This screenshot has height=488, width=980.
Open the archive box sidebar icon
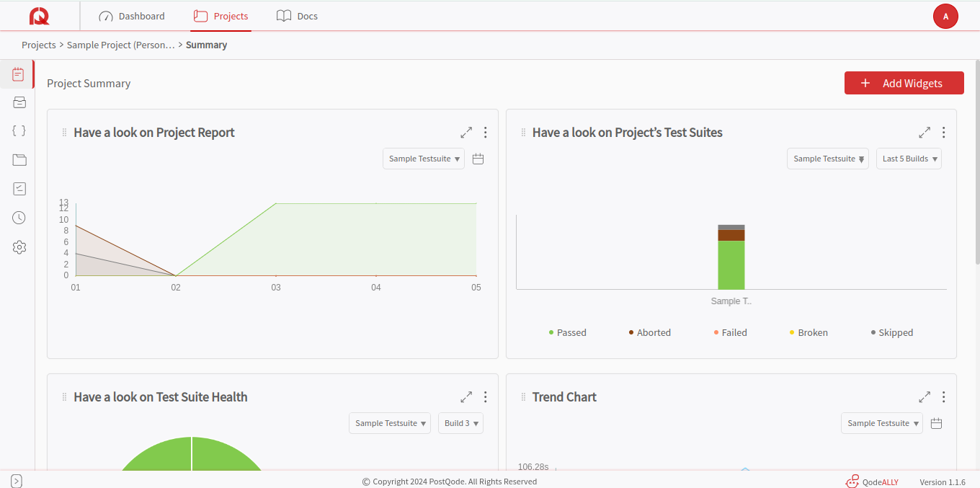coord(19,102)
